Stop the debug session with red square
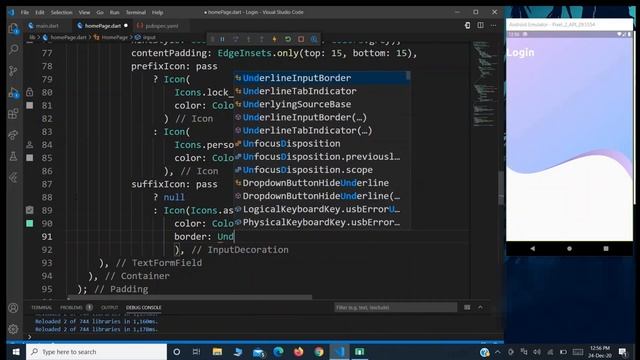 301,39
